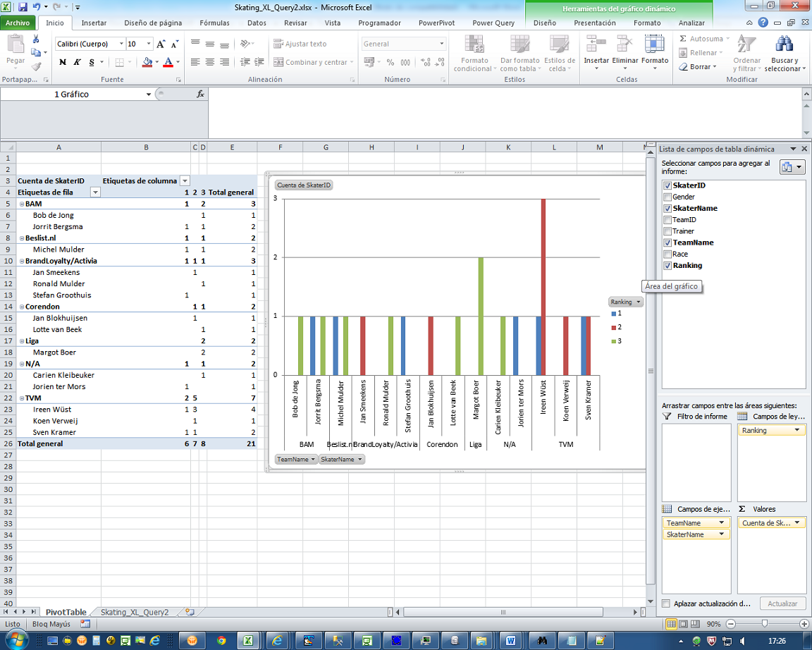The image size is (812, 650).
Task: Switch to the Fórmulas ribbon tab
Action: pos(214,23)
